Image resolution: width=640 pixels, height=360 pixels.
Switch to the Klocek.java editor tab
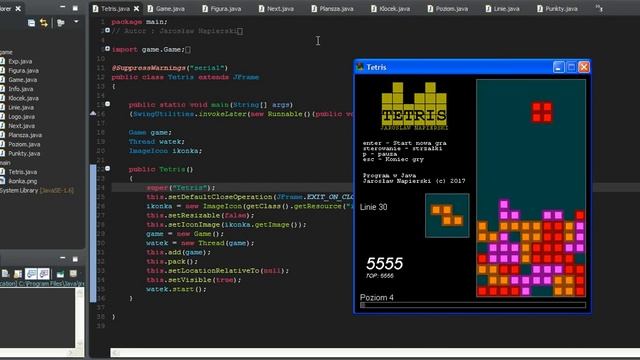390,9
